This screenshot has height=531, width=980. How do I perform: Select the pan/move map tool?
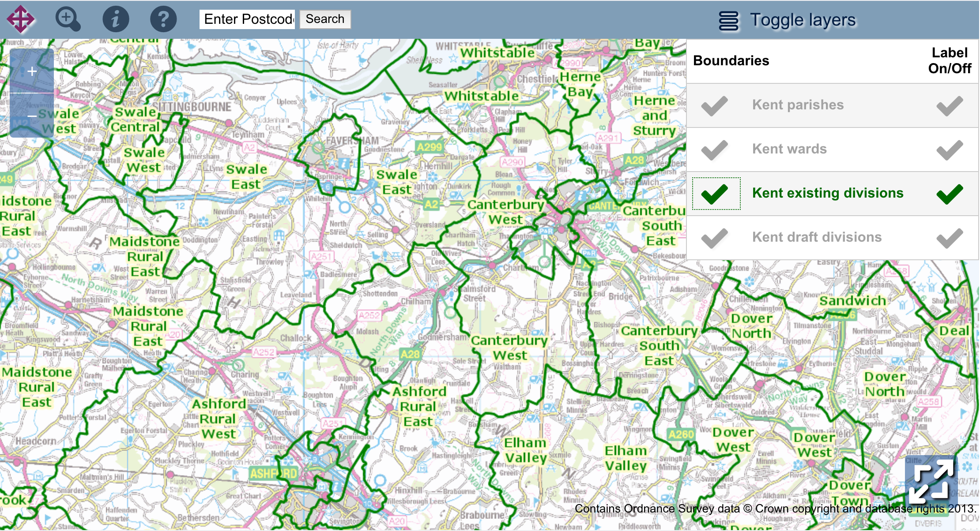point(21,19)
